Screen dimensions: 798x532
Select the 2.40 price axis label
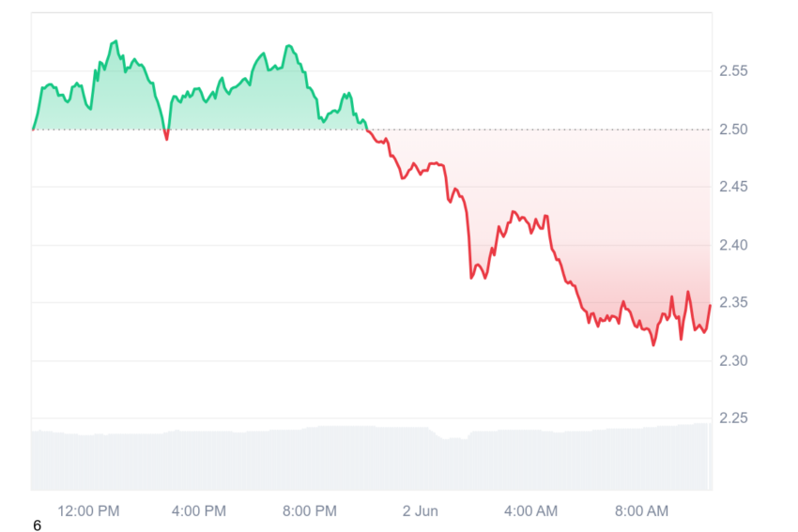[733, 245]
